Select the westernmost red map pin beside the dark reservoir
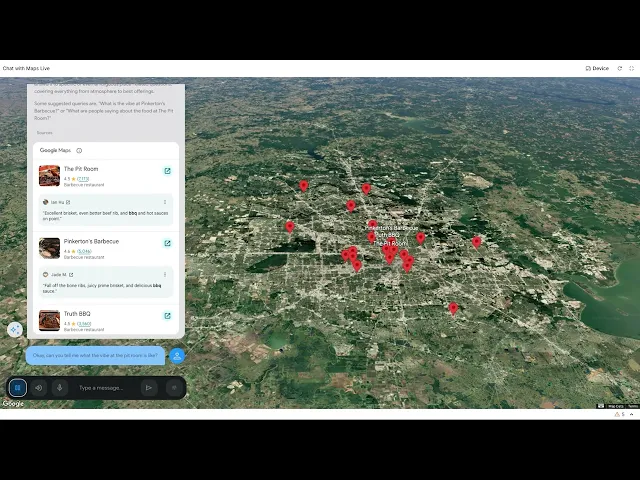640x480 pixels. tap(290, 227)
